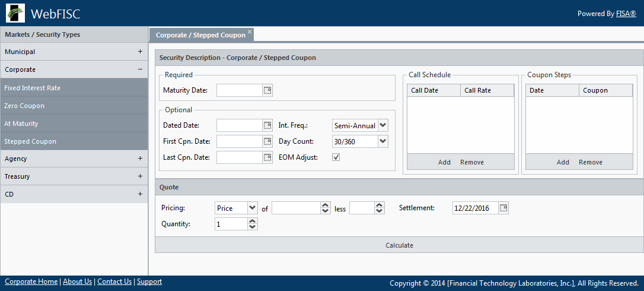Viewport: 644px width, 291px height.
Task: Click Add under Call Schedule
Action: (444, 162)
